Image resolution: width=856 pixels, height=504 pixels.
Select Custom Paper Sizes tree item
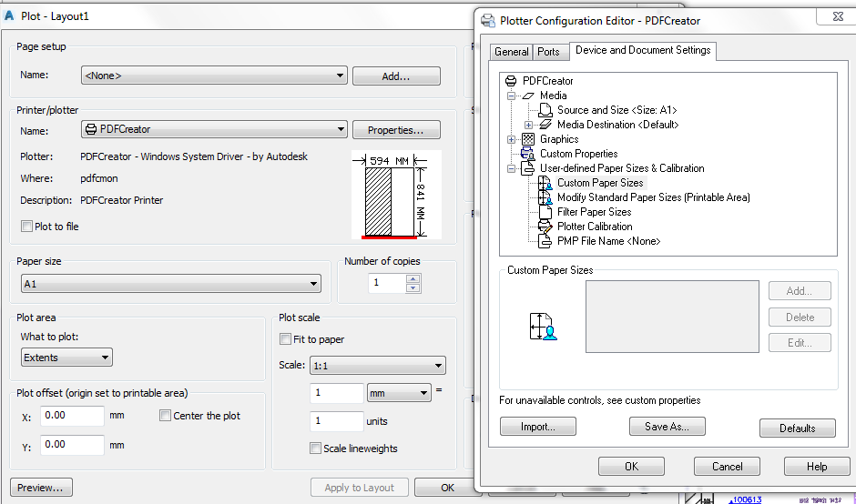(x=600, y=183)
